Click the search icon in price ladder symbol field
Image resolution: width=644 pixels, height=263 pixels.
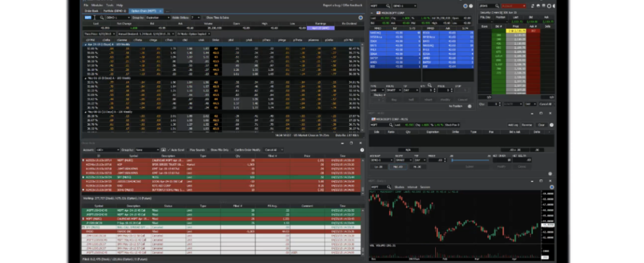point(496,6)
